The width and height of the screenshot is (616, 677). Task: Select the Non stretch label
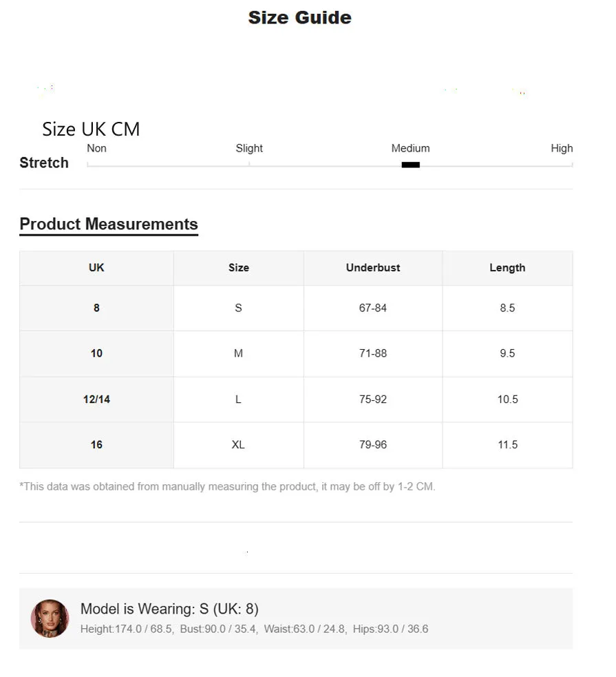click(x=96, y=148)
